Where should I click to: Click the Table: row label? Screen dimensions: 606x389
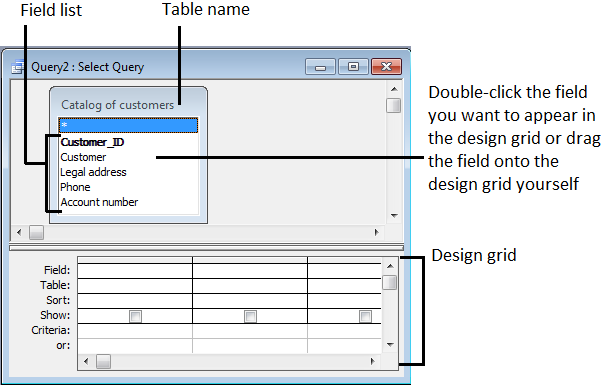(x=55, y=285)
